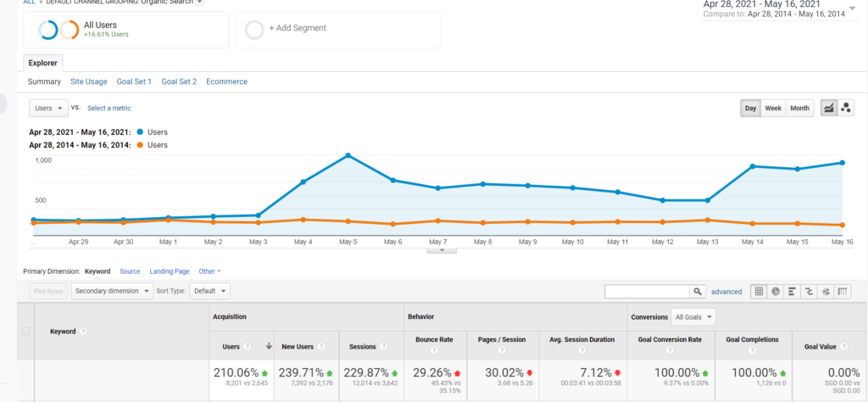Open help icon next to Keyword header

pyautogui.click(x=83, y=331)
